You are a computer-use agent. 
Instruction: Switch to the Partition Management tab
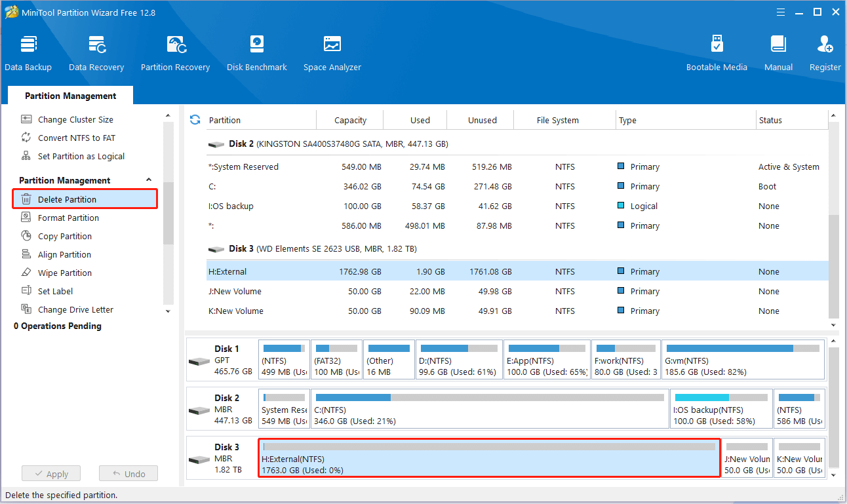tap(71, 96)
